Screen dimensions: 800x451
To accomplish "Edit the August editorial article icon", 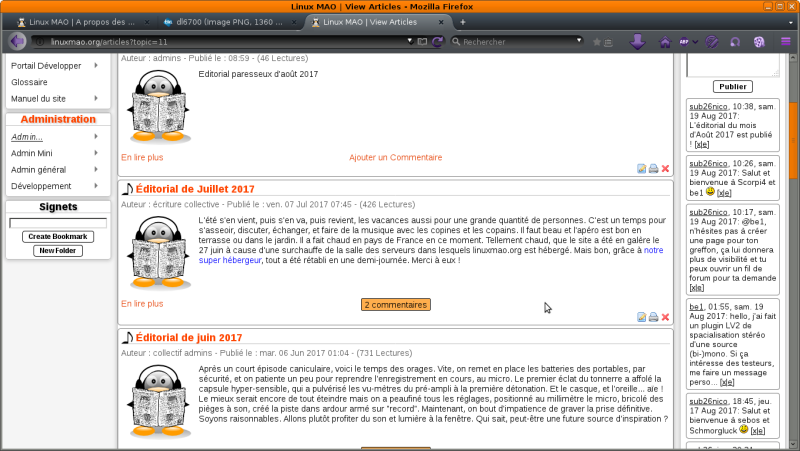I will pyautogui.click(x=642, y=168).
